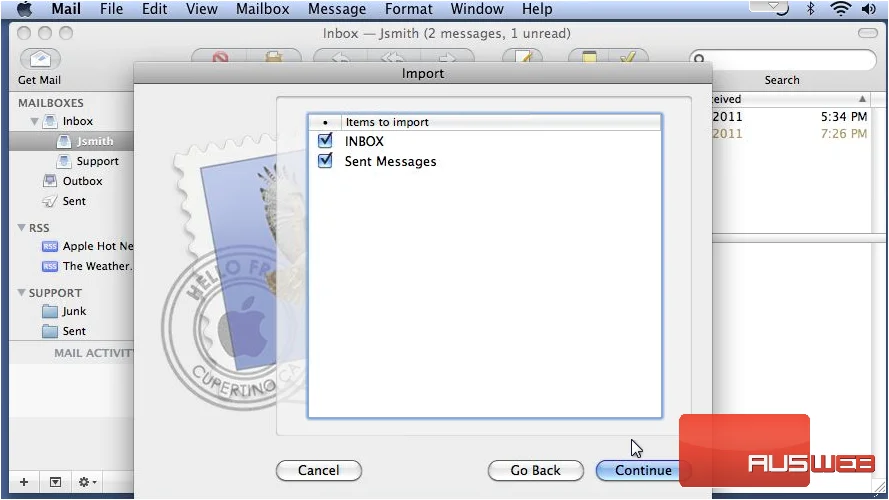Open the Format menu
This screenshot has height=500, width=889.
[408, 9]
